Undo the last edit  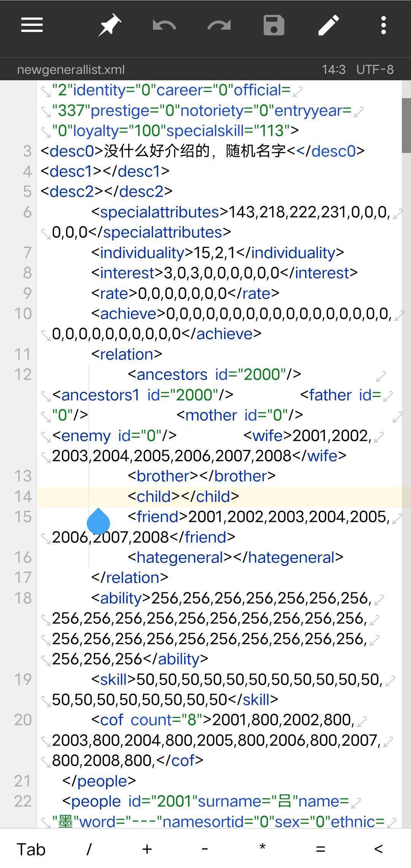[x=164, y=25]
